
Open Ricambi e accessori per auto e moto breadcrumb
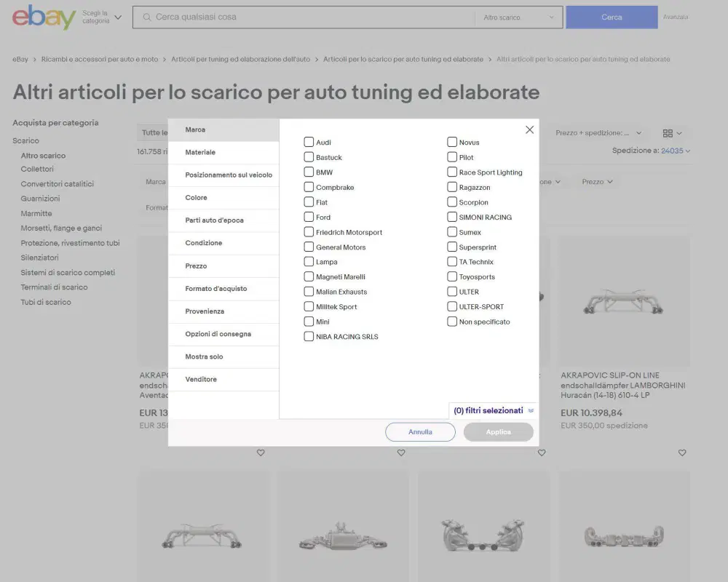point(99,60)
